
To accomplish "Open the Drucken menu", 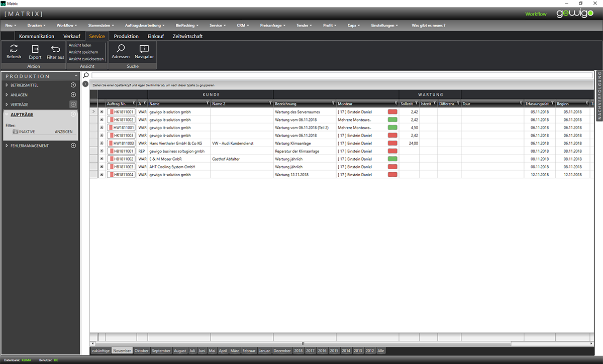I will 37,25.
